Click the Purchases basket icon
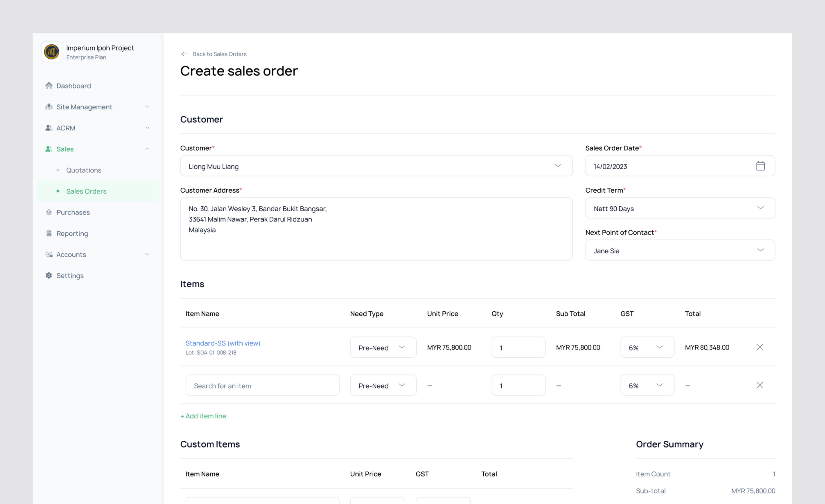 49,212
